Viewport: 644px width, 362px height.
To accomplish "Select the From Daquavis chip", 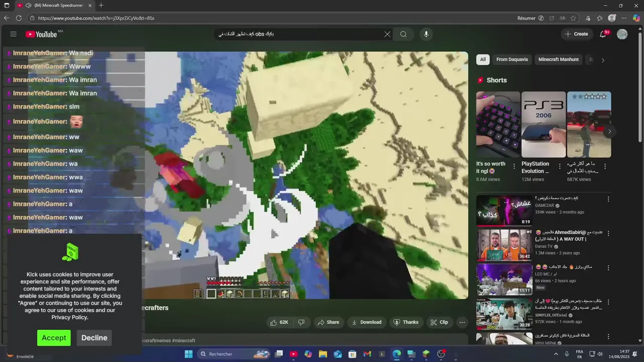I will click(512, 59).
